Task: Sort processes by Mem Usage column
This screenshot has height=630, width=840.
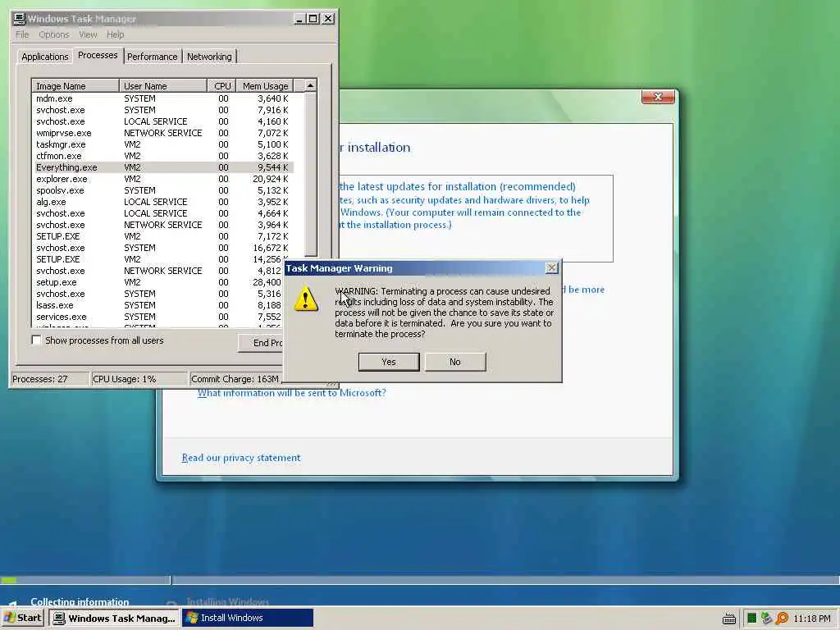Action: [x=265, y=85]
